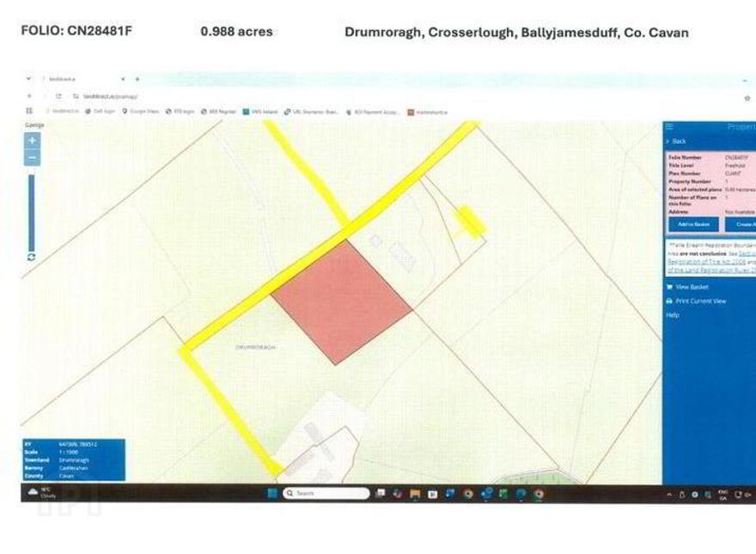Click the Drumroragh townland value in info box
Viewport: 756px width, 554px height.
tap(74, 460)
